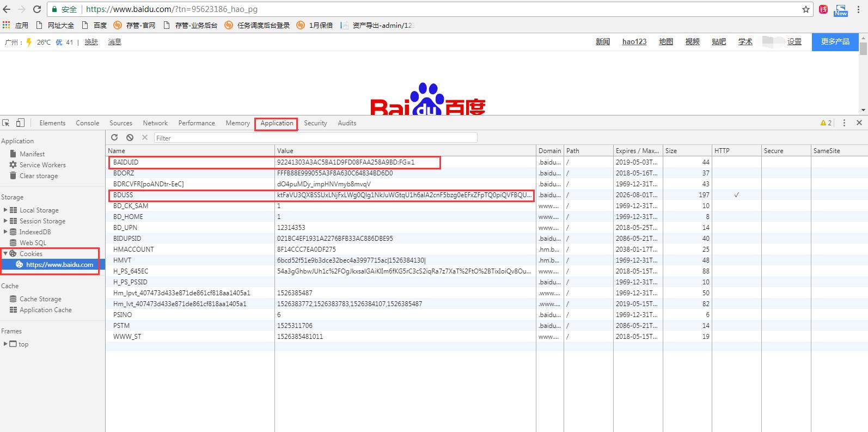Toggle the device toolbar icon

20,123
